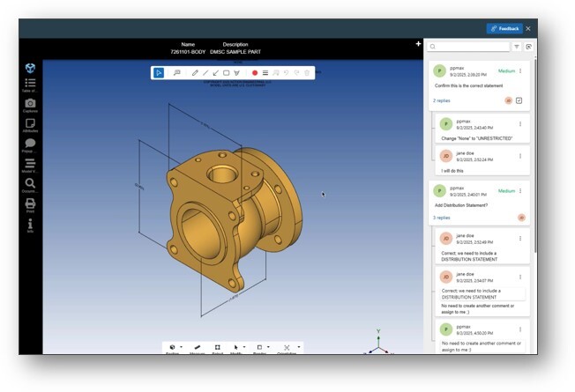Click the red markup color swatch
The width and height of the screenshot is (575, 392).
click(x=255, y=73)
